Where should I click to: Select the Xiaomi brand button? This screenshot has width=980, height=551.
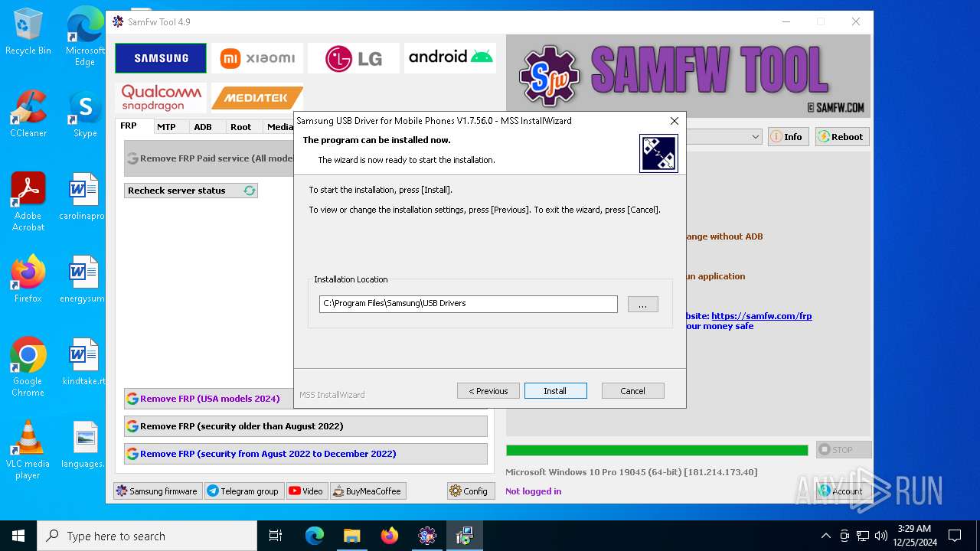click(x=257, y=58)
